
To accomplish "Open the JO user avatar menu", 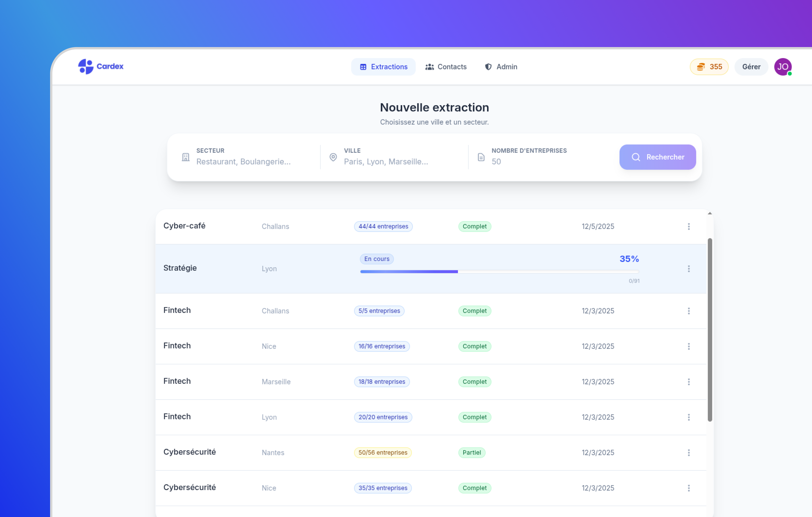I will [782, 67].
